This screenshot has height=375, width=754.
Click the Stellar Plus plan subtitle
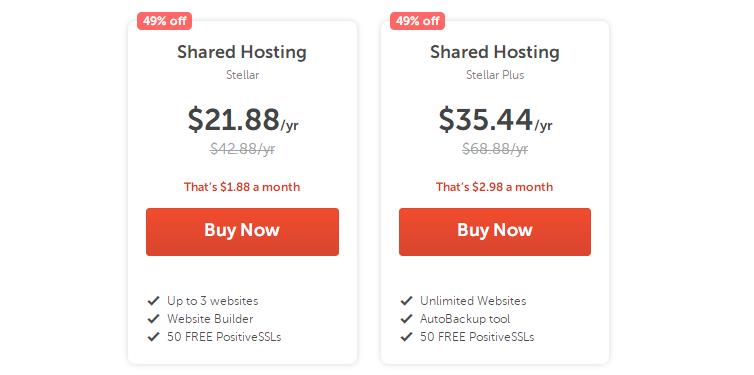click(x=495, y=75)
